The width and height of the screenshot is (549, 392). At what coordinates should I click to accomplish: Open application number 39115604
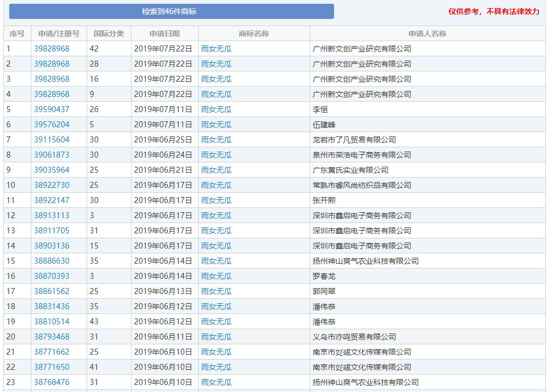tap(52, 140)
